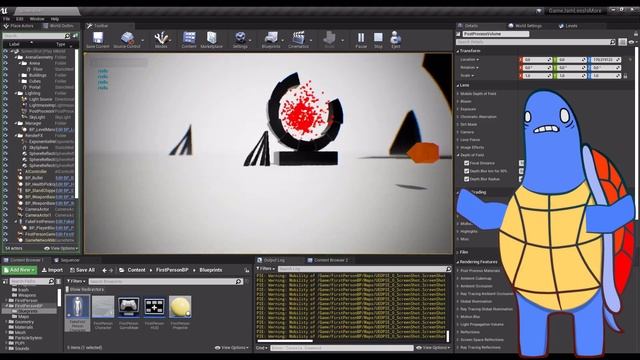Switch to the Levels tab
The width and height of the screenshot is (640, 360).
click(x=568, y=26)
